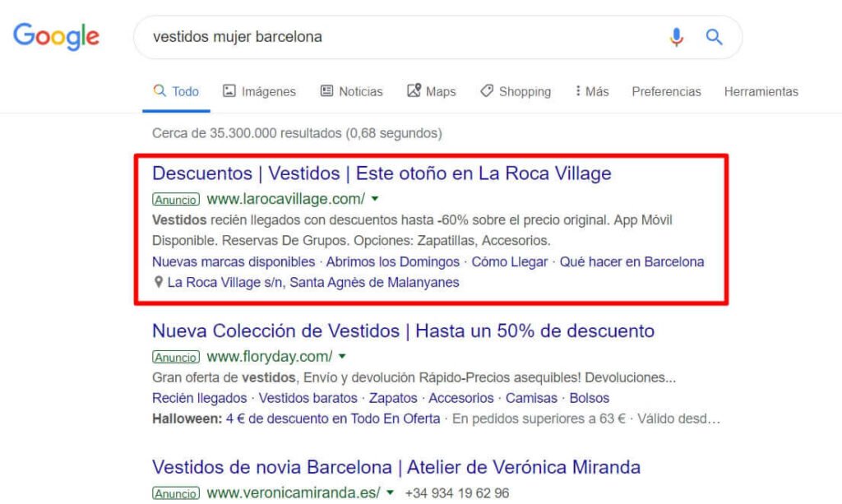Click the Anuncio badge on La Roca Village ad
The image size is (842, 504).
pos(176,199)
